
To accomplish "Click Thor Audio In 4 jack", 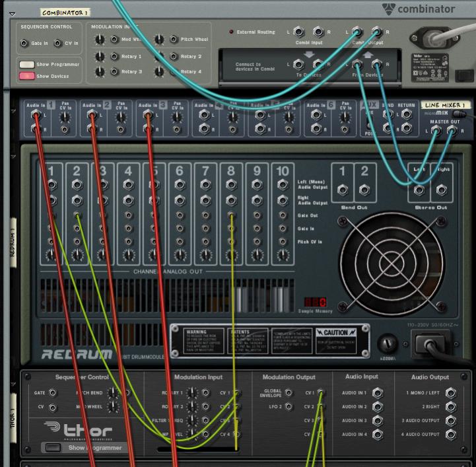I will (378, 435).
